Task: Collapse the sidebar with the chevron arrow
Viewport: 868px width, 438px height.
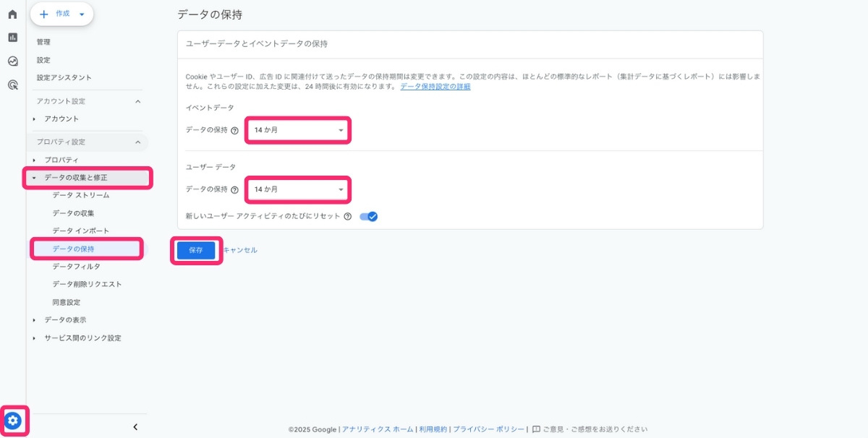Action: 135,426
